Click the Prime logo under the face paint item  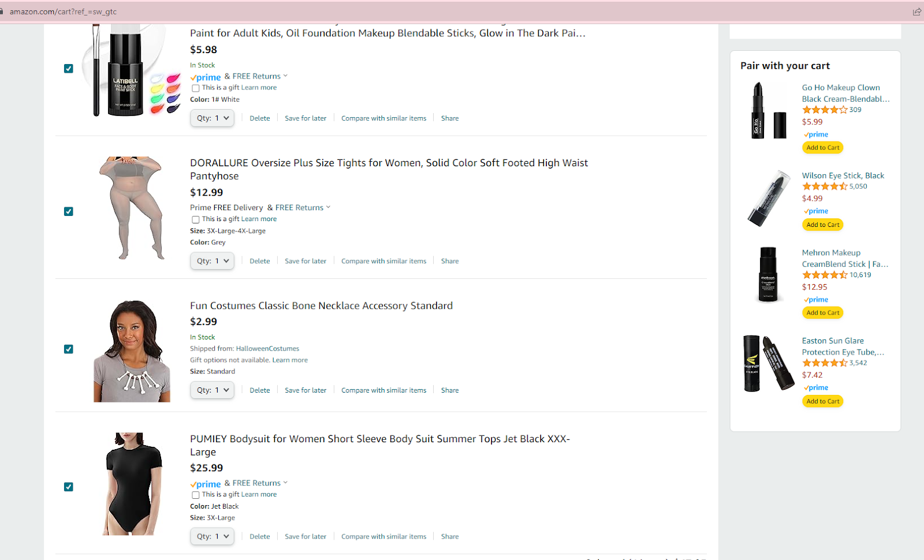[x=206, y=77]
